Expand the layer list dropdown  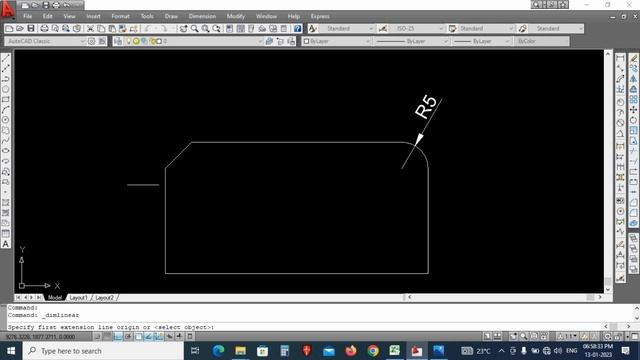click(260, 41)
